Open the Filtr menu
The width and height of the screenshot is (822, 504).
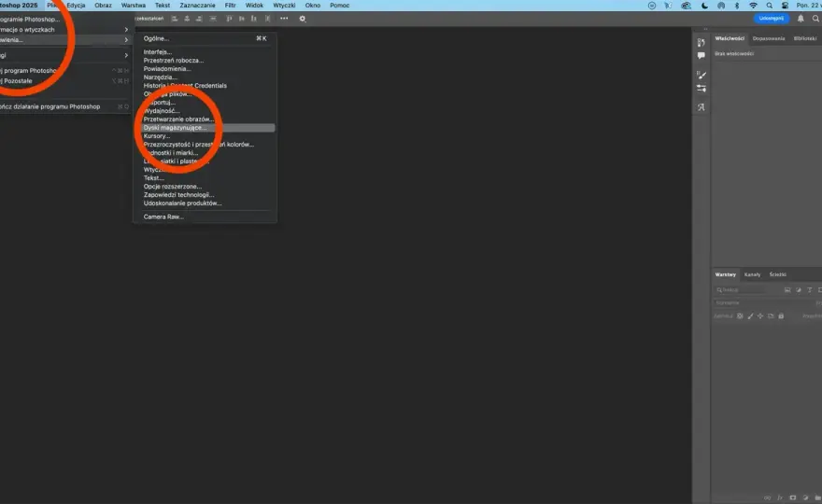230,6
